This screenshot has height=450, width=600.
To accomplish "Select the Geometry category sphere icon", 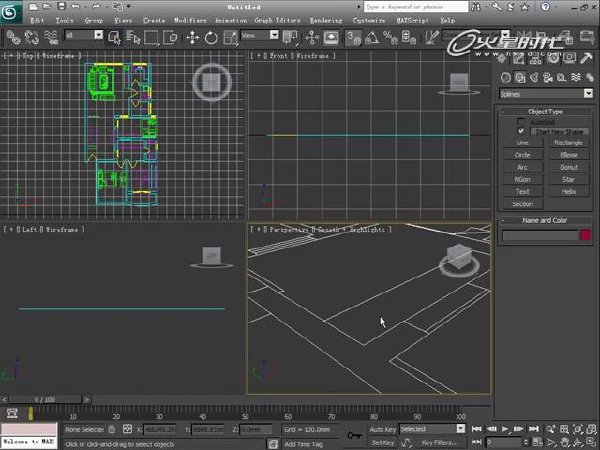I will [505, 78].
